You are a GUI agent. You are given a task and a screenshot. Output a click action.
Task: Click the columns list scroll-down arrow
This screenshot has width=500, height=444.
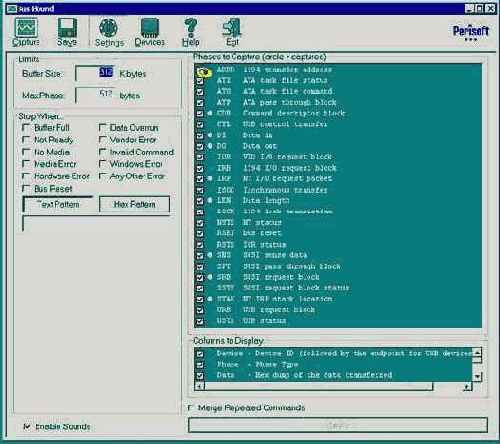pos(477,377)
